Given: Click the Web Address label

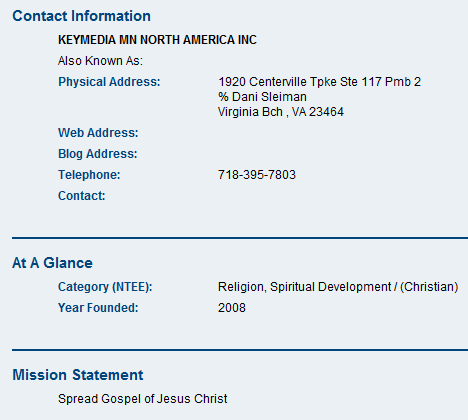Looking at the screenshot, I should 98,133.
